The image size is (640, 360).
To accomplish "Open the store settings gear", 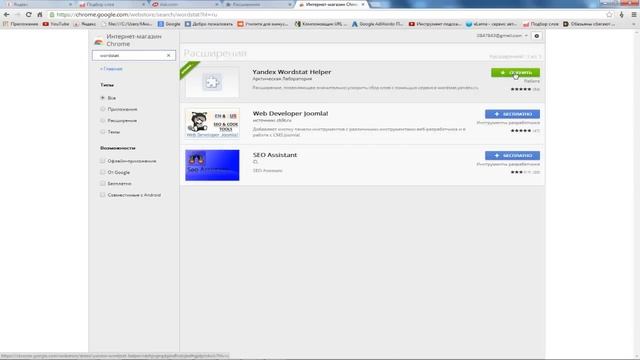I will tap(537, 36).
